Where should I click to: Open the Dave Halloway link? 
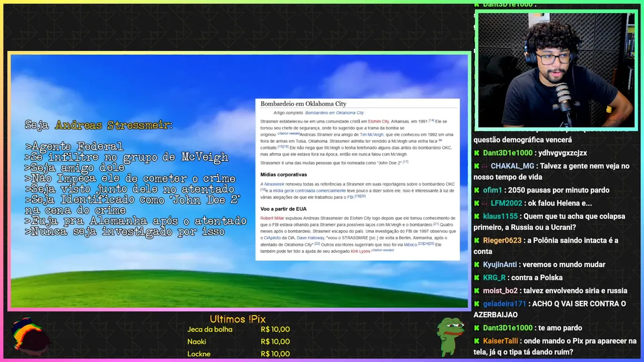click(x=310, y=238)
